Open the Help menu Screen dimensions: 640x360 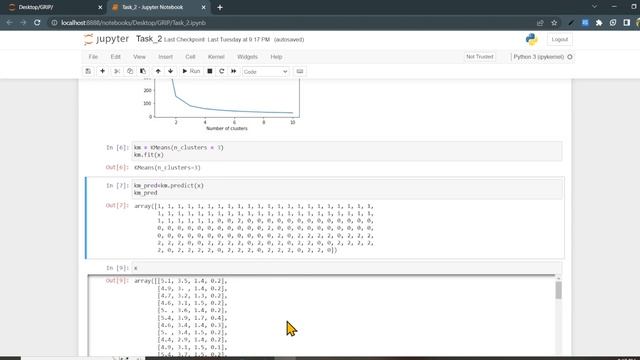click(x=276, y=57)
